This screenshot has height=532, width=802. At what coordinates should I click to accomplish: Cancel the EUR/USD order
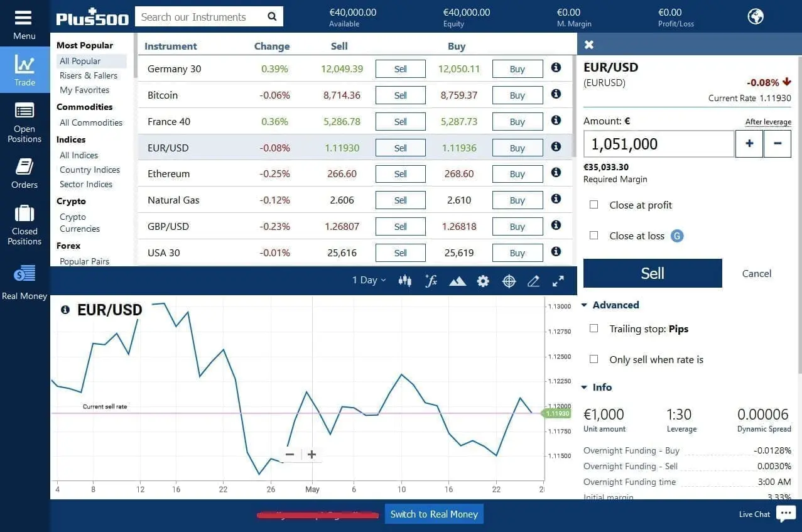(757, 273)
